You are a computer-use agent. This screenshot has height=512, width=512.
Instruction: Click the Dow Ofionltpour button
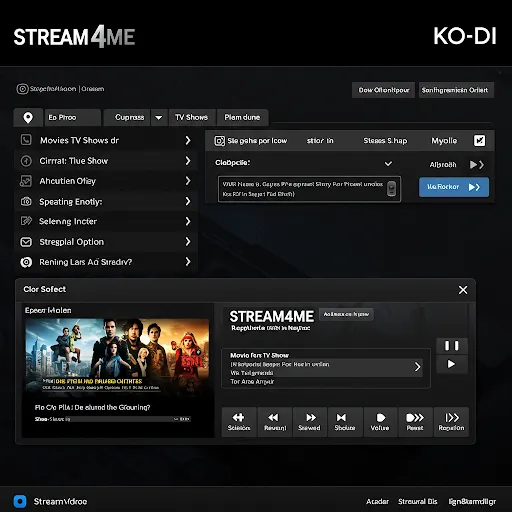coord(383,90)
